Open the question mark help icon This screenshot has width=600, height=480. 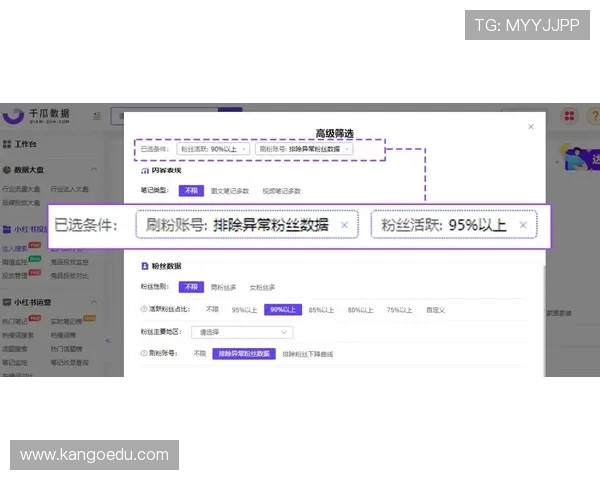pos(594,116)
